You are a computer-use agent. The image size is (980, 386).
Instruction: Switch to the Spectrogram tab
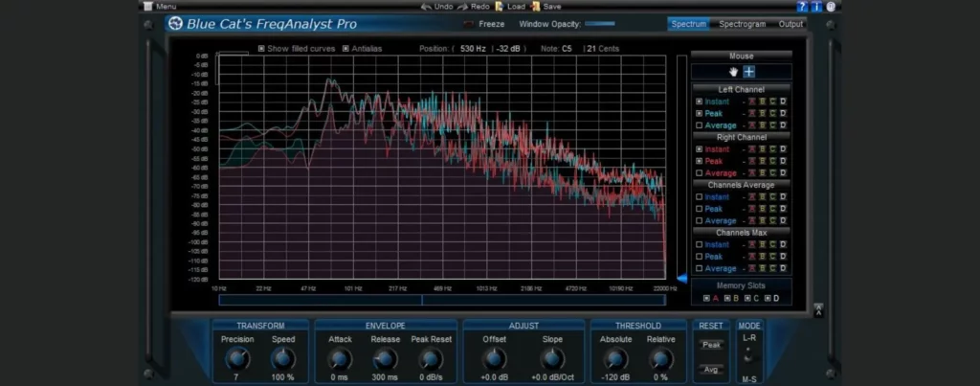pyautogui.click(x=743, y=24)
